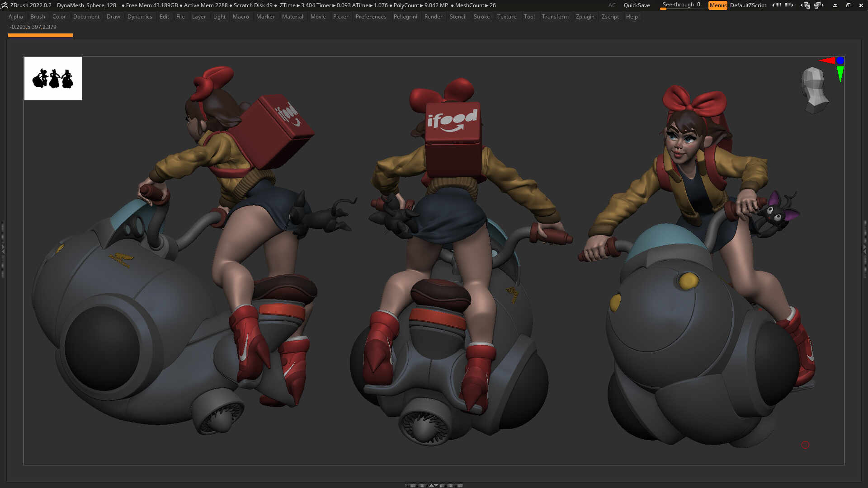868x488 pixels.
Task: Open the Draw menu
Action: click(x=113, y=17)
